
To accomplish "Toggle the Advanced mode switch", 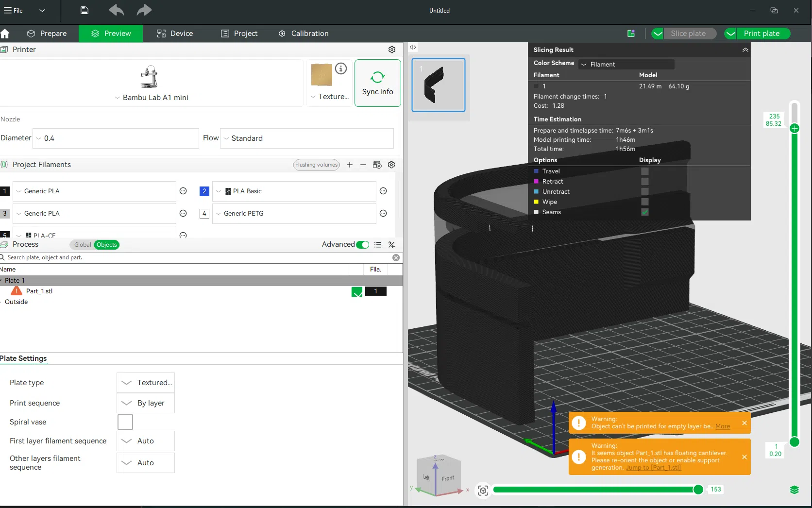I will [362, 245].
